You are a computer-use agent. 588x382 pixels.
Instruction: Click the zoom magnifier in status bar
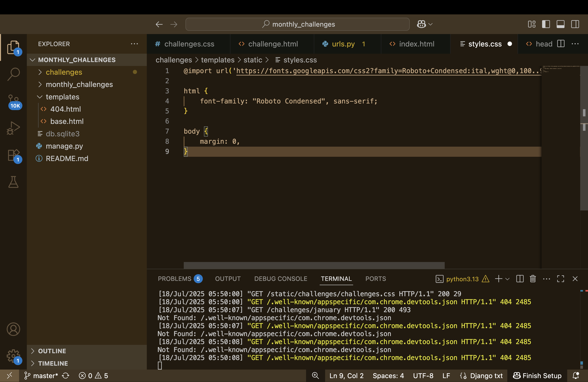[x=315, y=376]
